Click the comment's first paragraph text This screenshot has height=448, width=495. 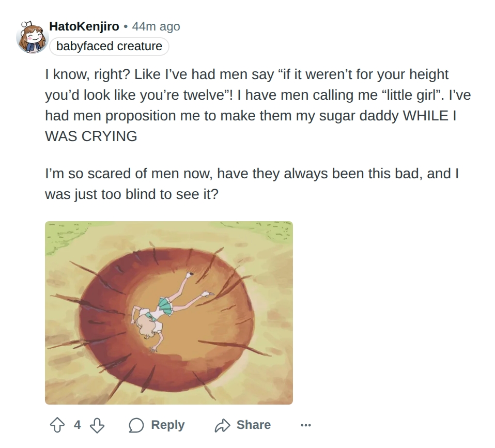(258, 105)
